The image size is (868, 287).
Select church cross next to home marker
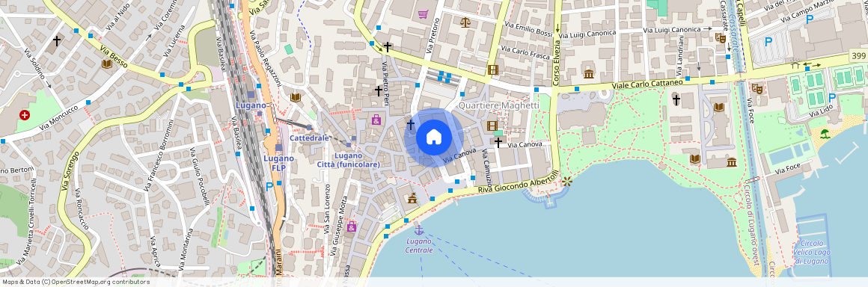click(x=410, y=125)
